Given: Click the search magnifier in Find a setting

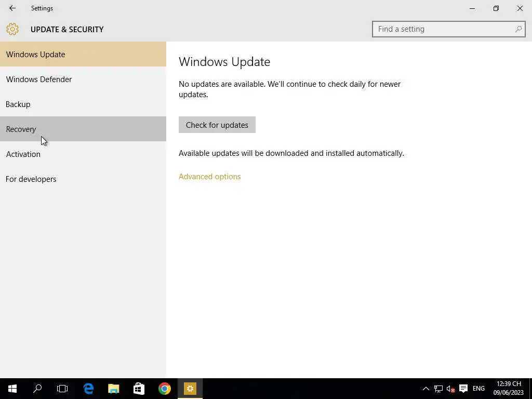Looking at the screenshot, I should [518, 29].
